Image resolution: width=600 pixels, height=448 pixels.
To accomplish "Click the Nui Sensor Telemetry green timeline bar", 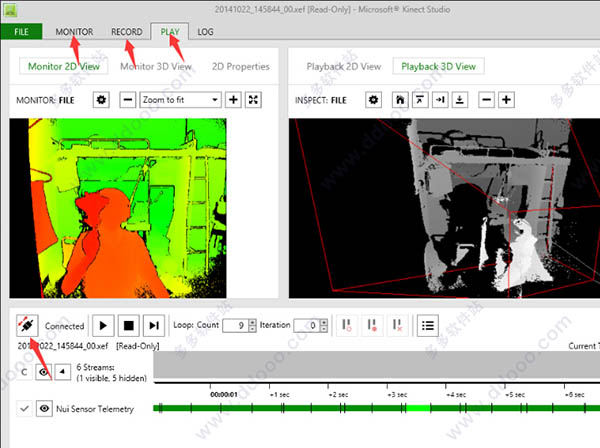I will click(377, 408).
